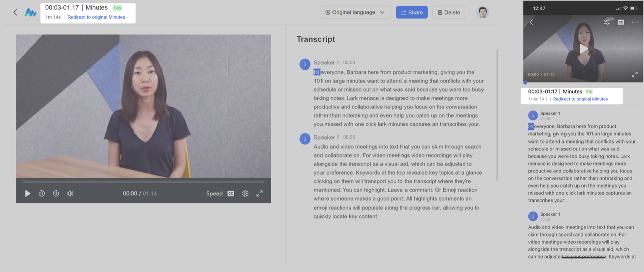Screen dimensions: 644x272
Task: Toggle CC captions in the mobile player
Action: (x=621, y=22)
